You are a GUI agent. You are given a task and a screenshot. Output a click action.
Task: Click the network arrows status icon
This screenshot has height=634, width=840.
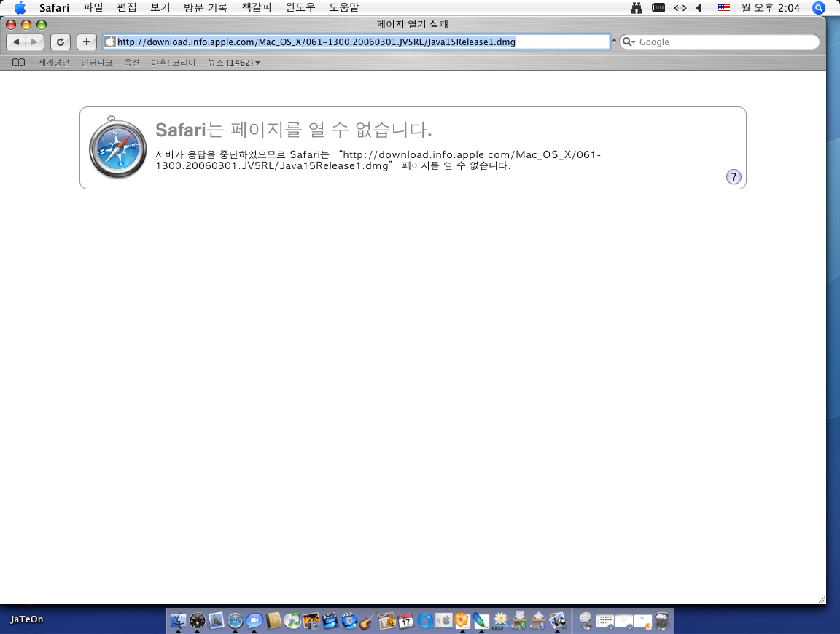(680, 7)
